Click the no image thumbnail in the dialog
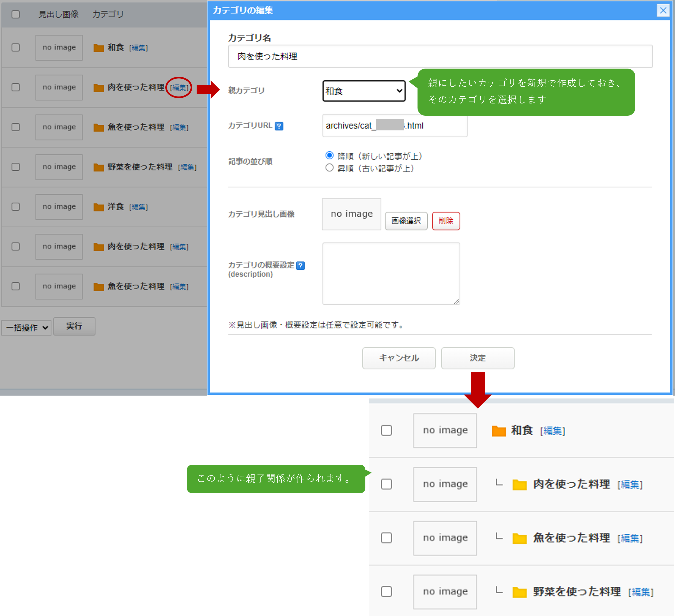675x616 pixels. pyautogui.click(x=351, y=214)
